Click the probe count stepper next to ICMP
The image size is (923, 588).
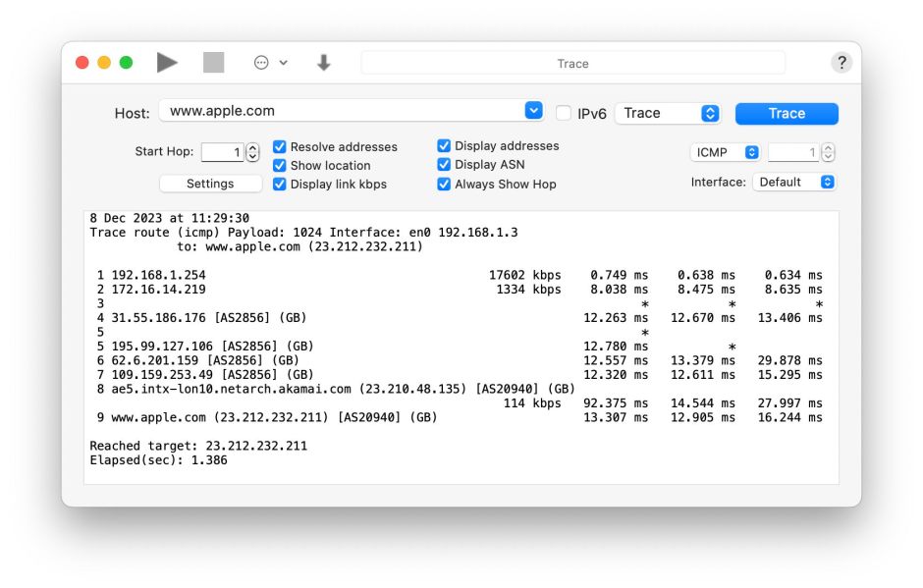pyautogui.click(x=828, y=152)
